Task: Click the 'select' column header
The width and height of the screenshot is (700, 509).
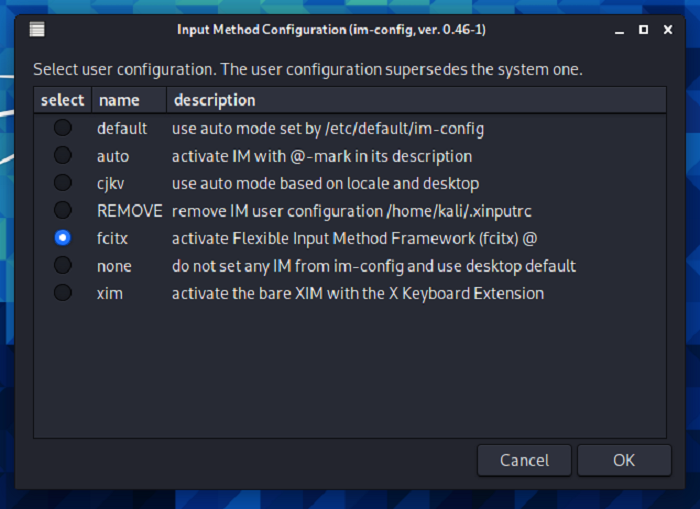Action: [x=62, y=100]
